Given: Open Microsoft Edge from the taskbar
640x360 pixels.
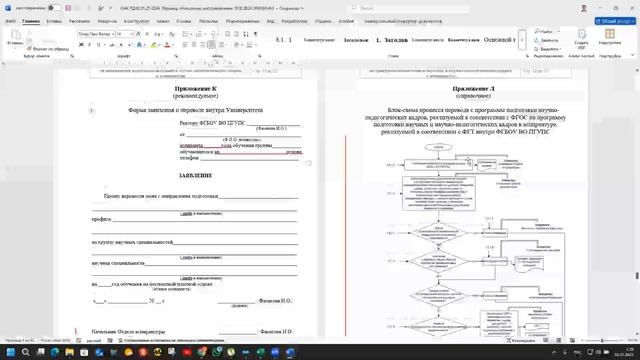Looking at the screenshot, I should pyautogui.click(x=55, y=352).
